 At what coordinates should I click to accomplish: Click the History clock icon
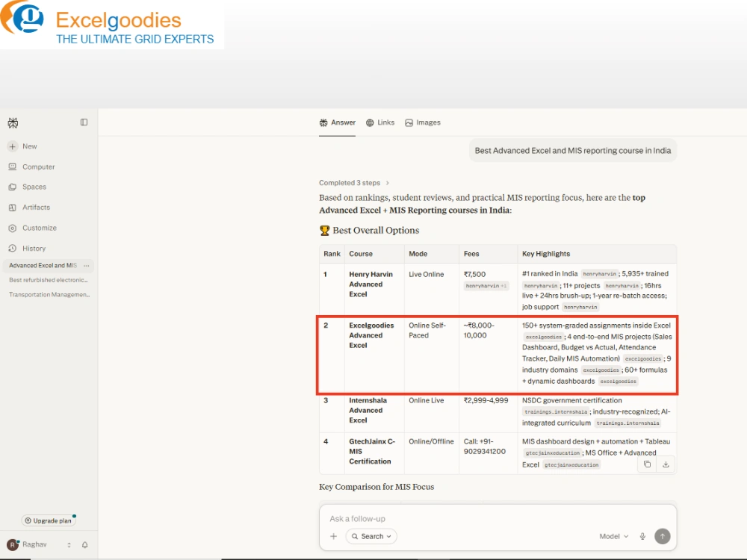(13, 248)
